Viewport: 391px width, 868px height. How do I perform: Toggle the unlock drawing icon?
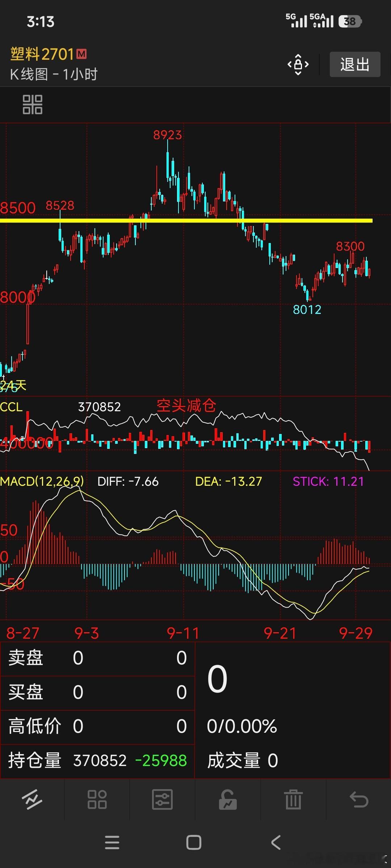point(228,799)
